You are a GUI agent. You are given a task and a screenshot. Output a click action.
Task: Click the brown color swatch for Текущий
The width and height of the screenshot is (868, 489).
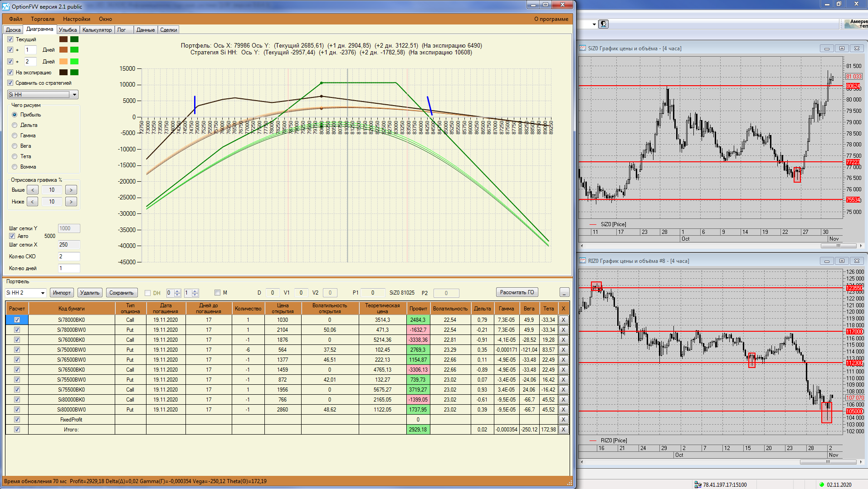tap(63, 39)
